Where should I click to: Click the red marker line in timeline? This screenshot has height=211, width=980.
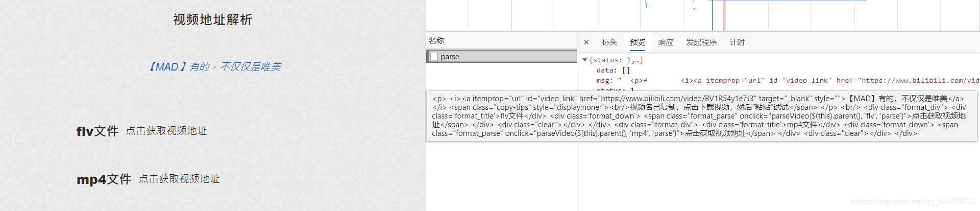(x=724, y=15)
